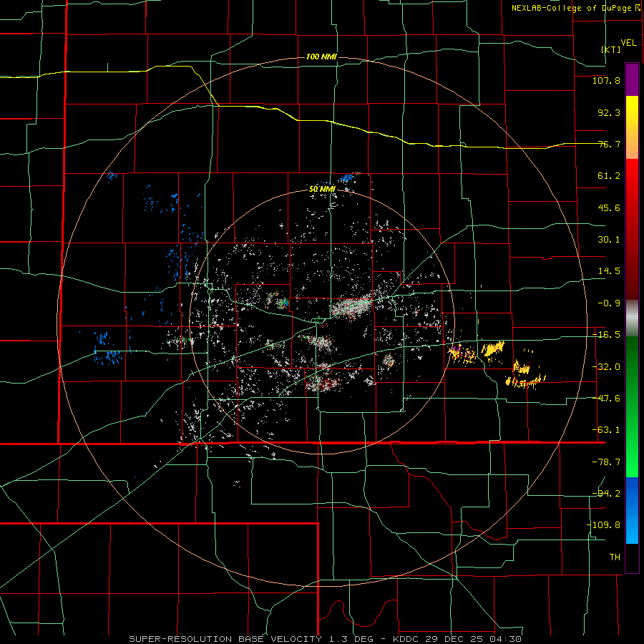Screen dimensions: 644x644
Task: Click the [KT] units label
Action: 611,49
